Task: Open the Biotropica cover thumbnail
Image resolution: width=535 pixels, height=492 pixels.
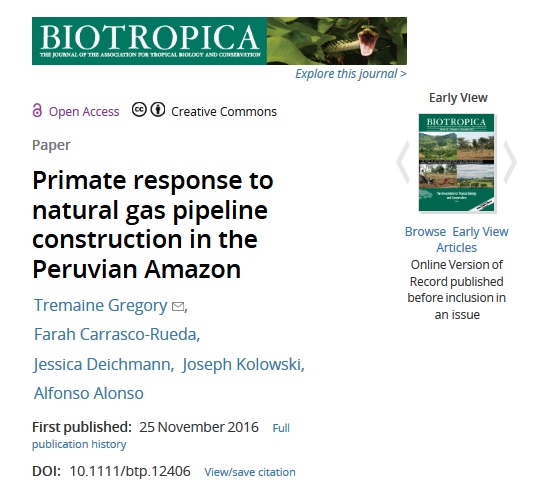Action: click(x=457, y=163)
